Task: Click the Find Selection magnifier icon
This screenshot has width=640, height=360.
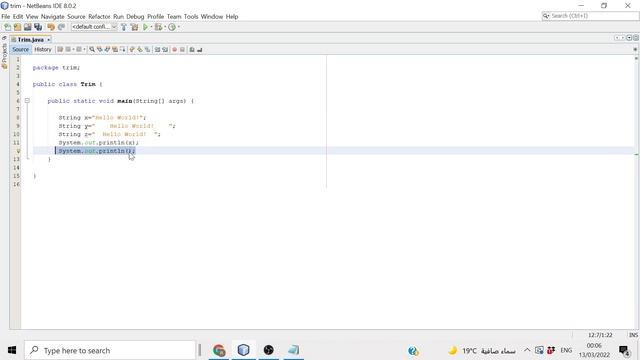Action: point(92,49)
